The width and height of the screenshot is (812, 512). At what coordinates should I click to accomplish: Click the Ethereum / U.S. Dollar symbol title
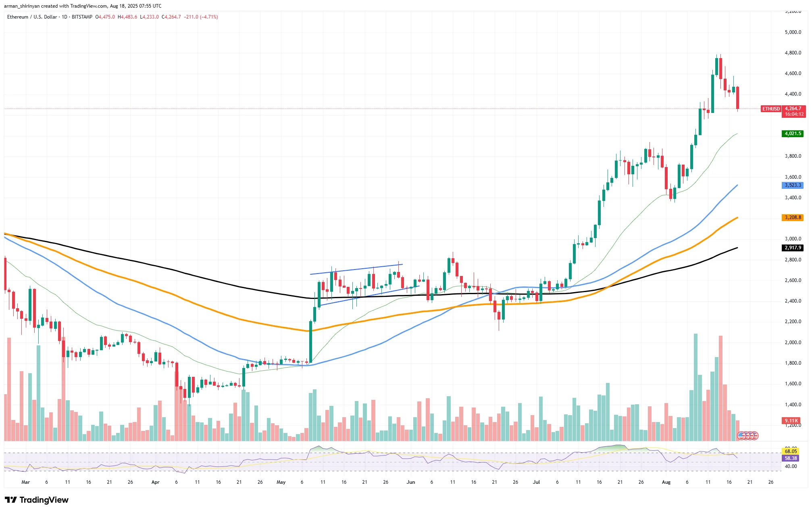pos(32,17)
